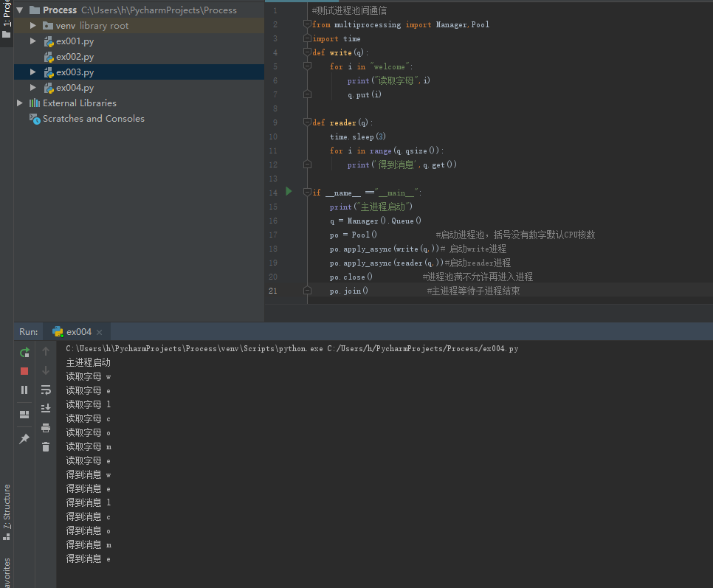Image resolution: width=713 pixels, height=588 pixels.
Task: Click the python.exe command line in console
Action: (x=292, y=348)
